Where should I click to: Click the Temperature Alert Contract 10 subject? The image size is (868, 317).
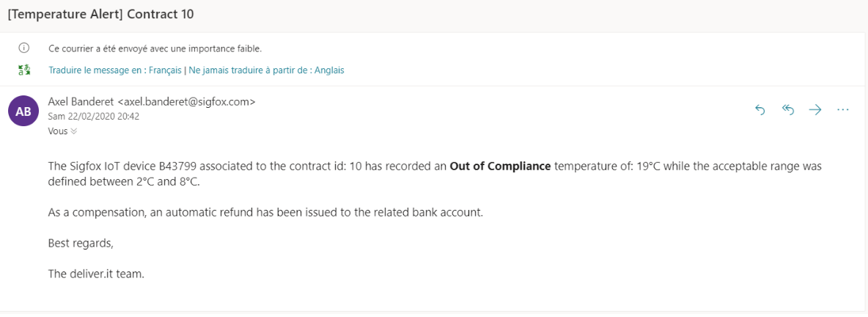point(100,15)
